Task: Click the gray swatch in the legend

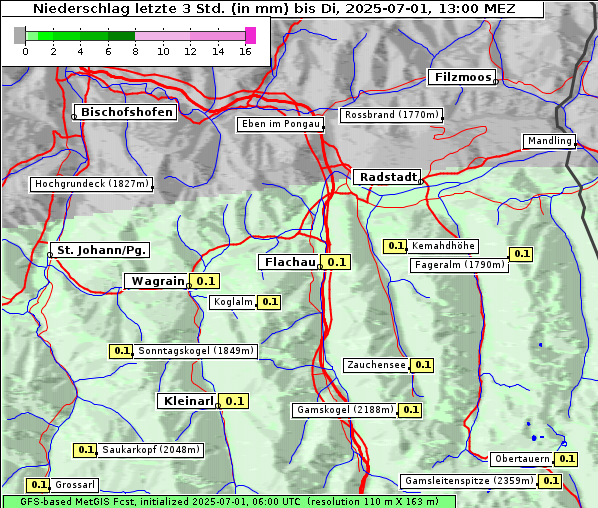Action: [x=19, y=35]
